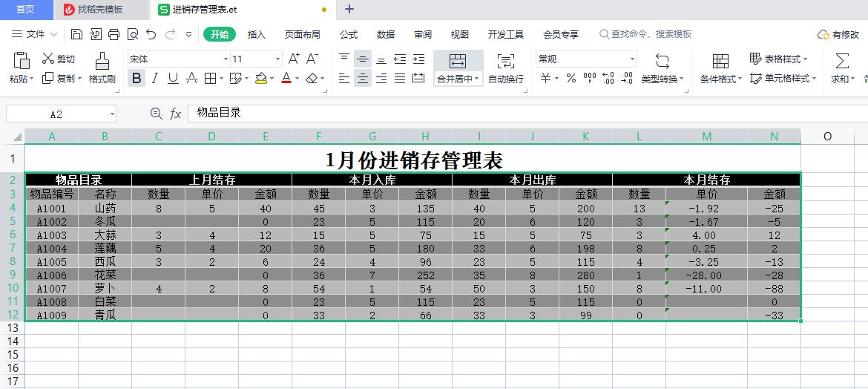Viewport: 868px width, 389px height.
Task: Apply thousands separator format
Action: pyautogui.click(x=590, y=78)
